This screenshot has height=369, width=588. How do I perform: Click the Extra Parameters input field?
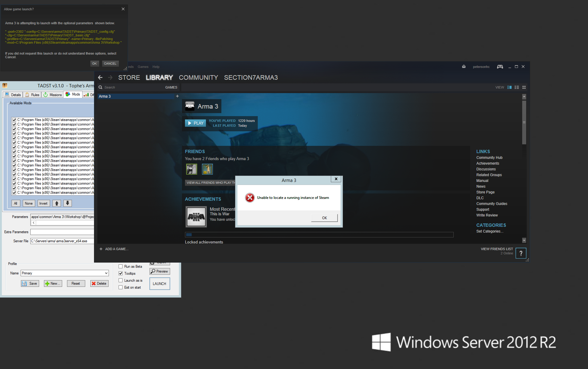click(x=62, y=232)
